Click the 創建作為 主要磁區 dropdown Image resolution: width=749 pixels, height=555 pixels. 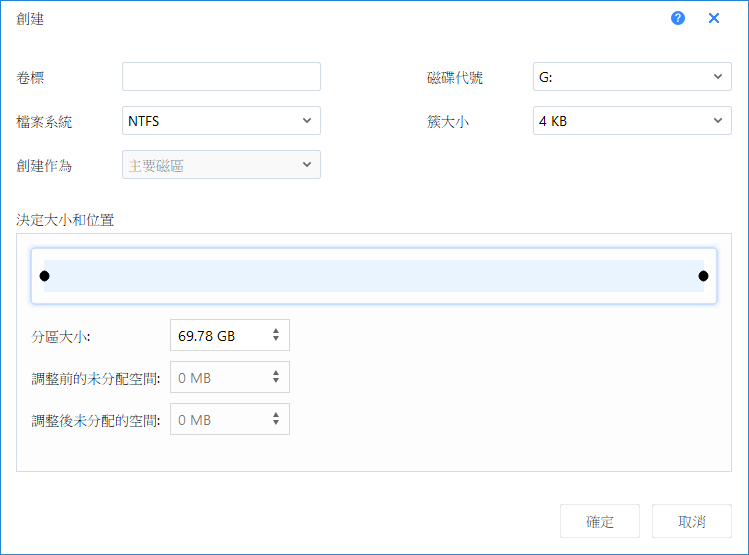coord(221,165)
